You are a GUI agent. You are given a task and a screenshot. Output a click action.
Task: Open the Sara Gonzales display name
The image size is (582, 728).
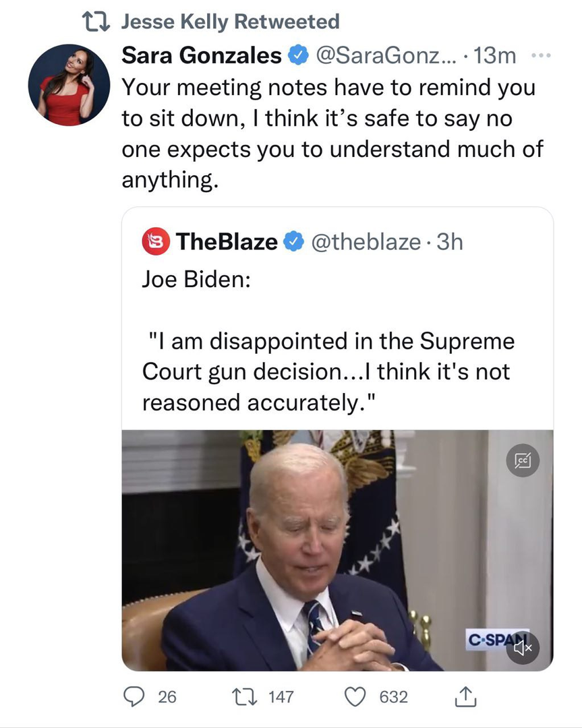[x=201, y=57]
